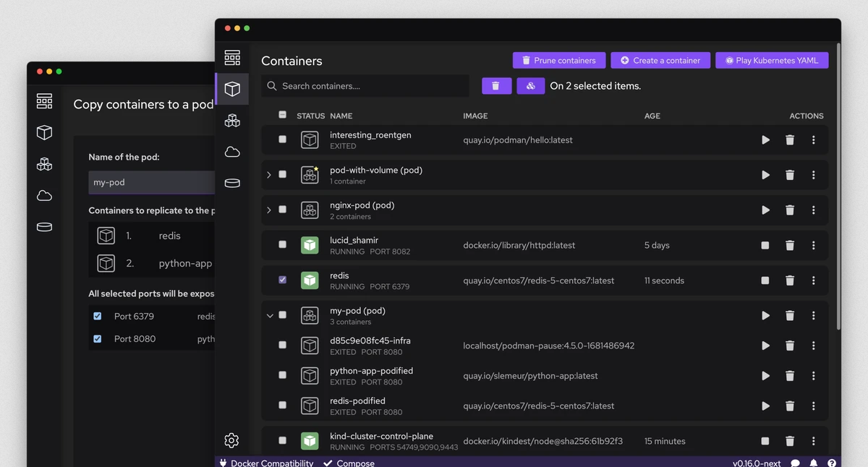Click Prune containers button

pos(559,61)
